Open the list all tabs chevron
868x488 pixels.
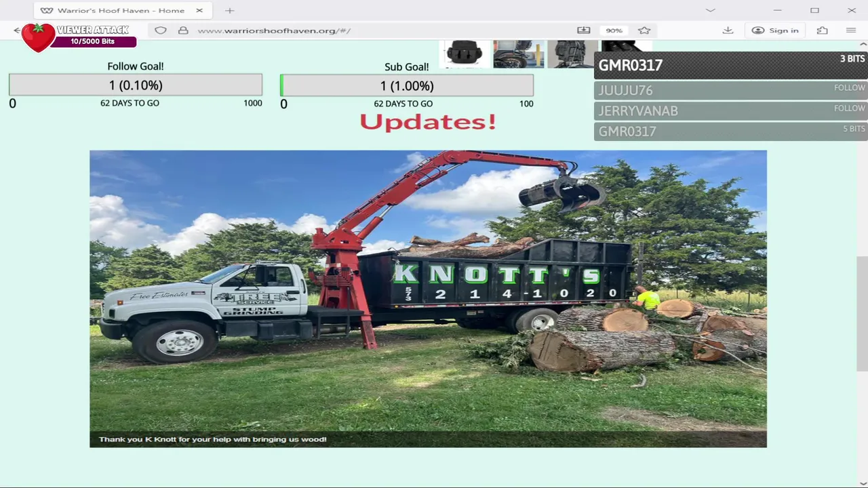(x=710, y=10)
